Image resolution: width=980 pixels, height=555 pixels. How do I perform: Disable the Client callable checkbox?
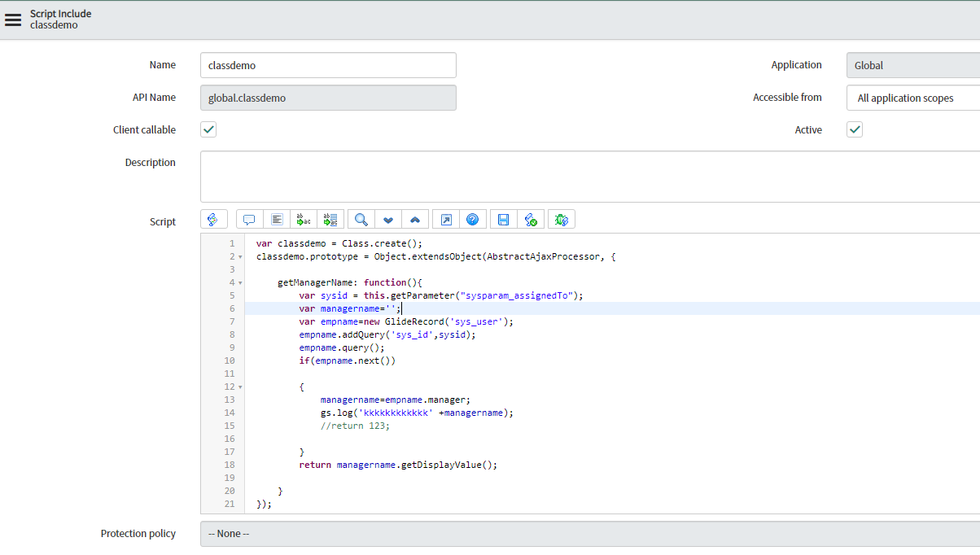[208, 129]
